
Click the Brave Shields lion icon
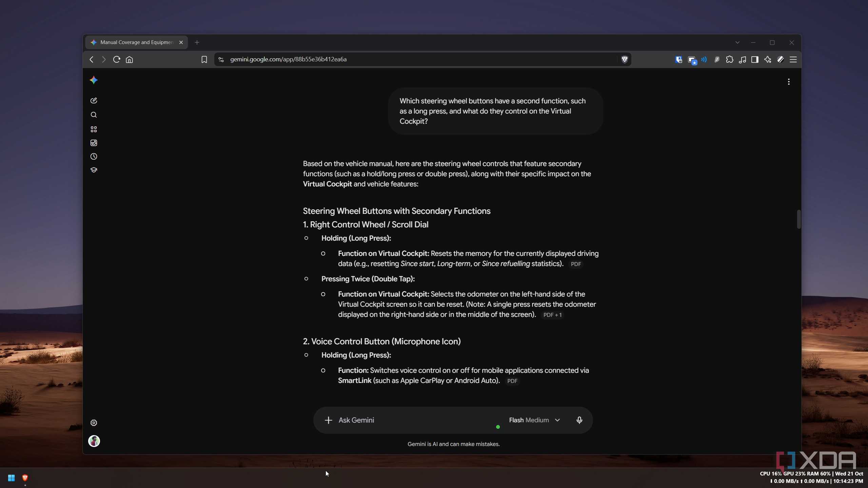click(624, 60)
